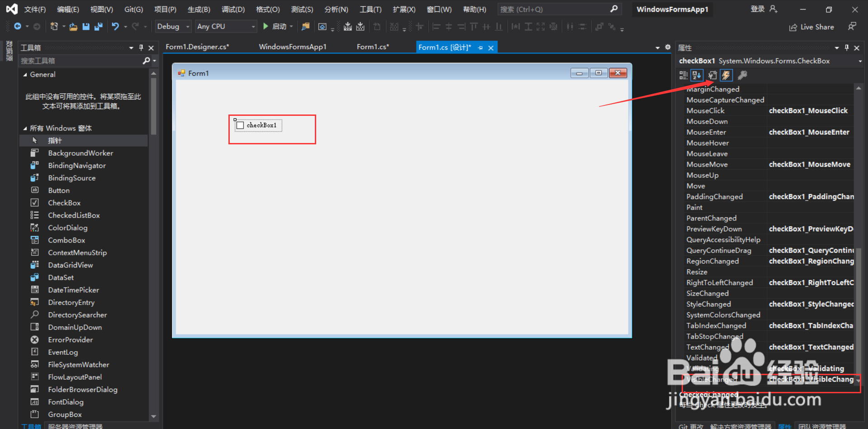The width and height of the screenshot is (868, 429).
Task: Open the 文件(F) menu
Action: click(x=35, y=10)
